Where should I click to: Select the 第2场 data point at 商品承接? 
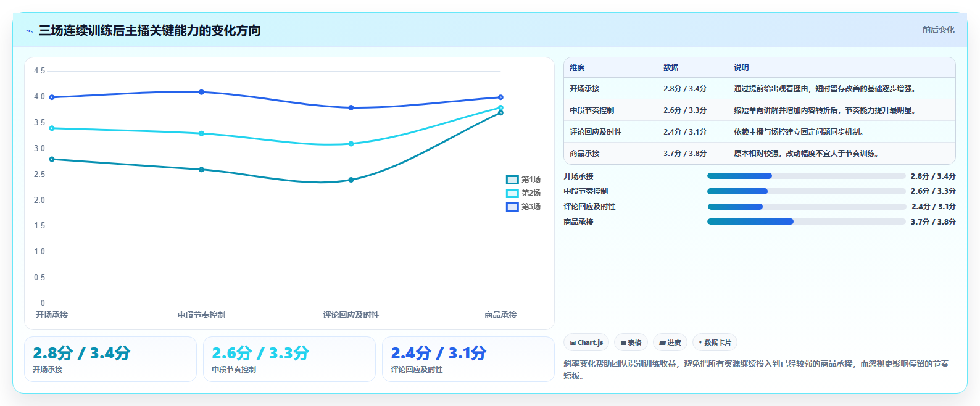500,108
